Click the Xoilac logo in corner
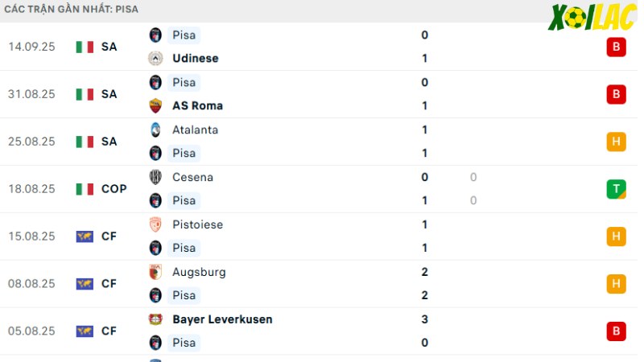Image resolution: width=644 pixels, height=362 pixels. [592, 17]
